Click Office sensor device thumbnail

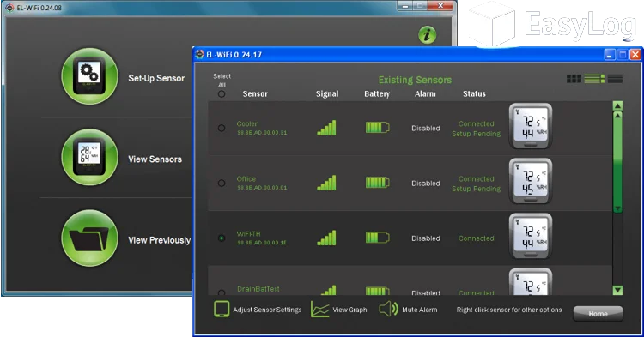pos(531,181)
